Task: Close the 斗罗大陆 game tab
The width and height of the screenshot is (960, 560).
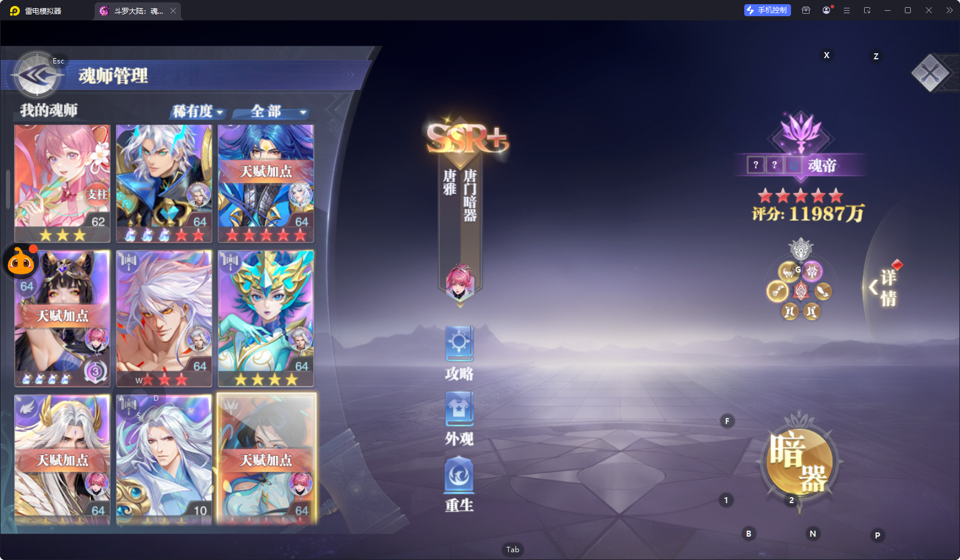Action: point(173,11)
